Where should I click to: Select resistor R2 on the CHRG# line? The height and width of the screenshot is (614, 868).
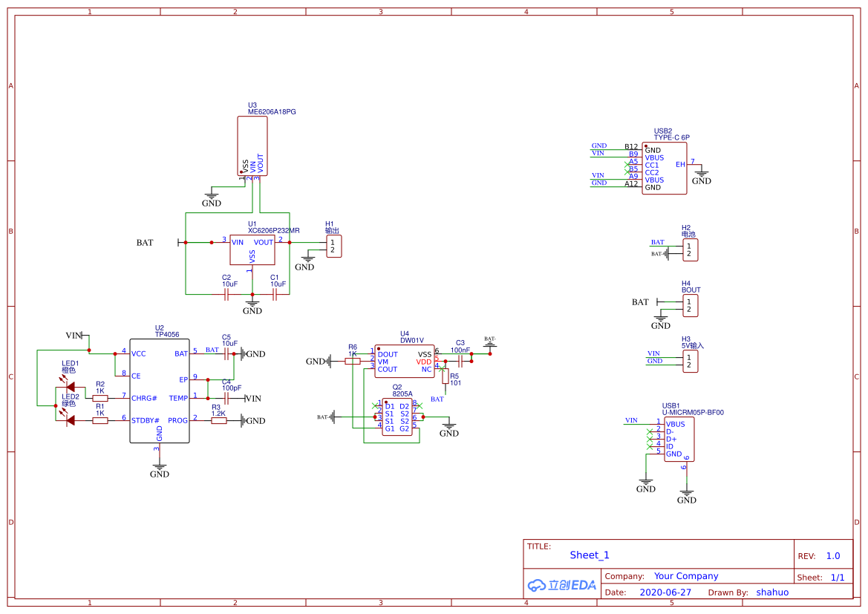[100, 398]
